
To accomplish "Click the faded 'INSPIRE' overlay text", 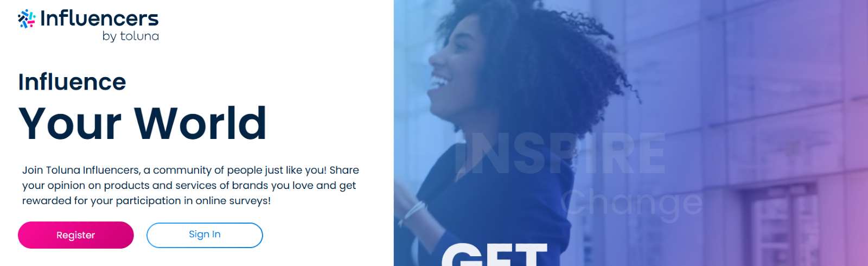I will pos(560,154).
